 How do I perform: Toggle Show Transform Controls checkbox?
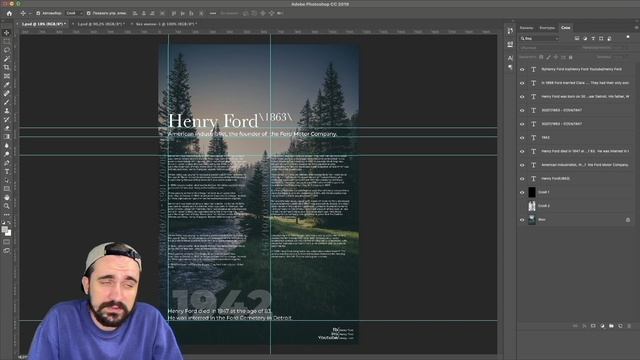(89, 13)
